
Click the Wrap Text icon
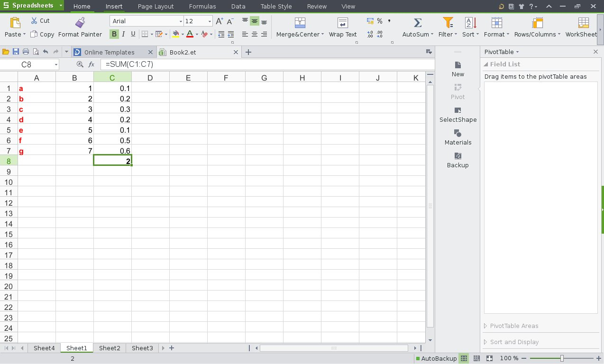pyautogui.click(x=343, y=23)
